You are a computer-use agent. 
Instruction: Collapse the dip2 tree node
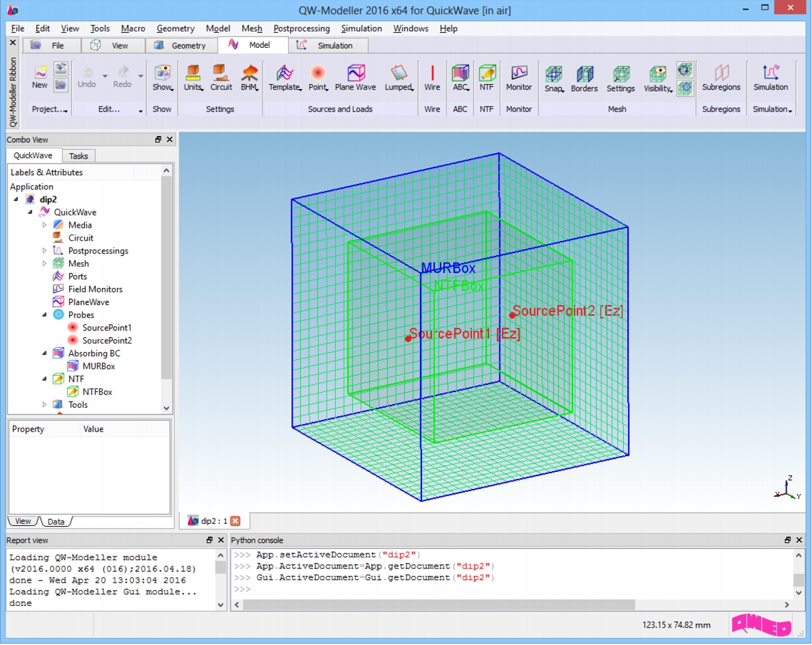point(16,199)
